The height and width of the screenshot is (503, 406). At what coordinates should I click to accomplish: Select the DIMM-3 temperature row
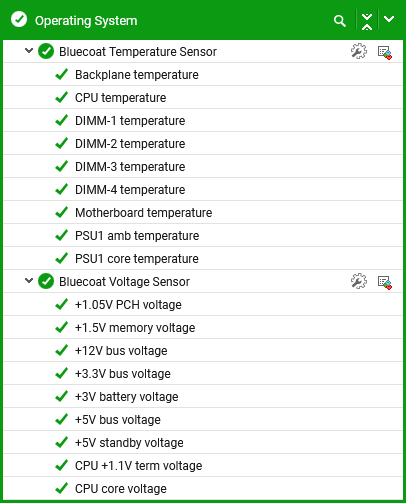pyautogui.click(x=203, y=166)
